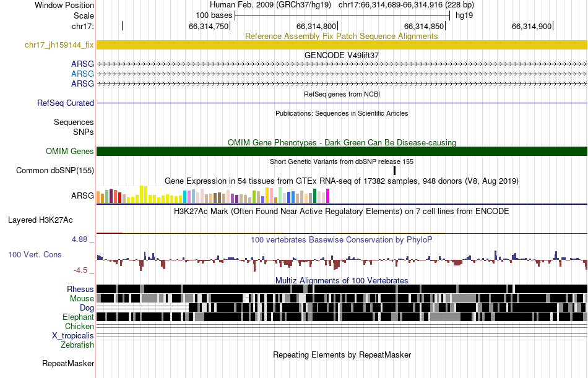The width and height of the screenshot is (588, 378).
Task: Open OMIM Gene Phenotypes track title
Action: click(342, 142)
